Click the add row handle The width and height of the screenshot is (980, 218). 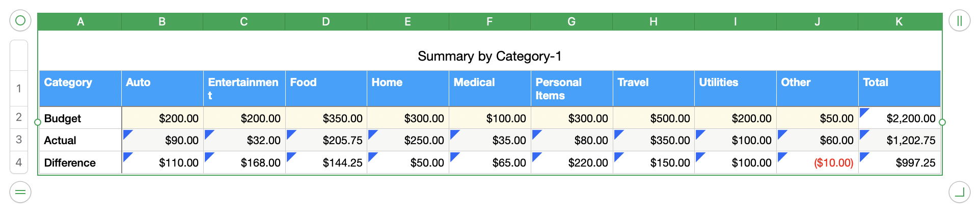click(20, 192)
